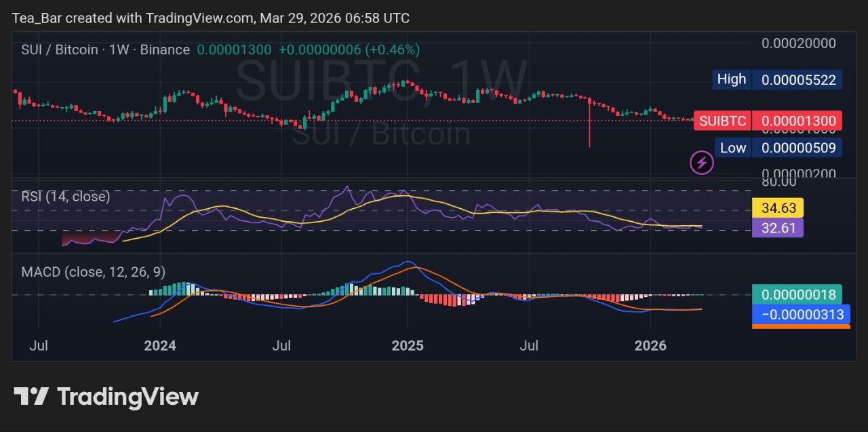Click the orange MACD signal color bar
868x432 pixels.
point(801,326)
